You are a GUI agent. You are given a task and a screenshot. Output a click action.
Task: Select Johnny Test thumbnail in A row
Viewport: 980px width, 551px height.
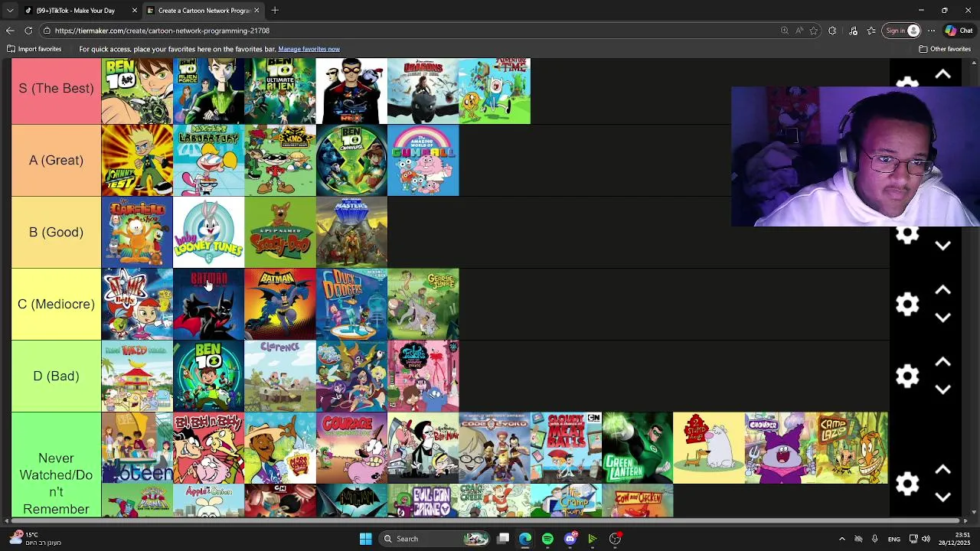click(137, 160)
